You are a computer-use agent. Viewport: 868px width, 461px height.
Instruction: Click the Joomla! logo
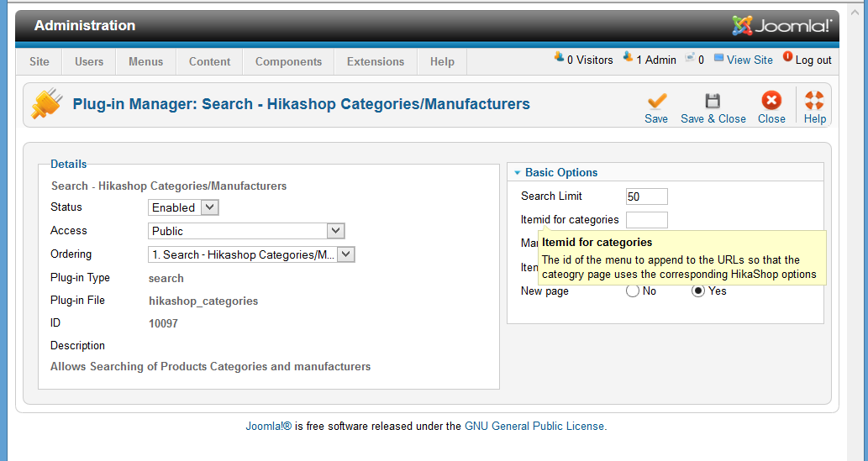click(x=781, y=25)
